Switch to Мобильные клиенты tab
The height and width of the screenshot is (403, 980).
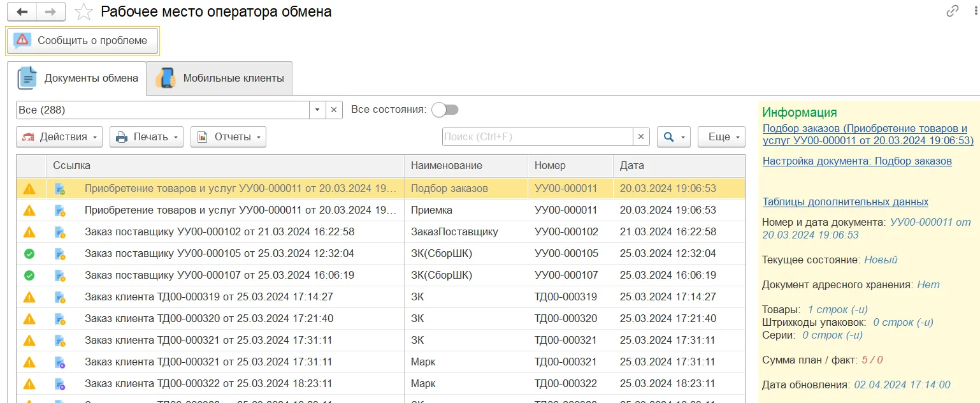(220, 78)
